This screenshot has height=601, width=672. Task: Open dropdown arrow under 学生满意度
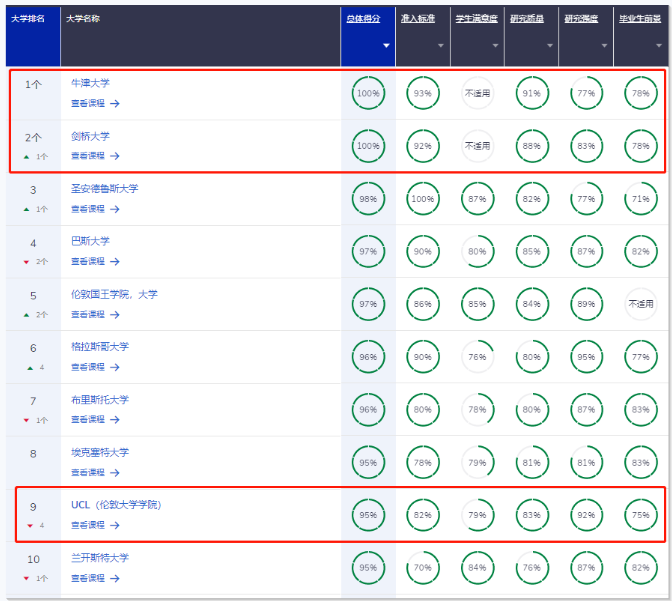(495, 45)
